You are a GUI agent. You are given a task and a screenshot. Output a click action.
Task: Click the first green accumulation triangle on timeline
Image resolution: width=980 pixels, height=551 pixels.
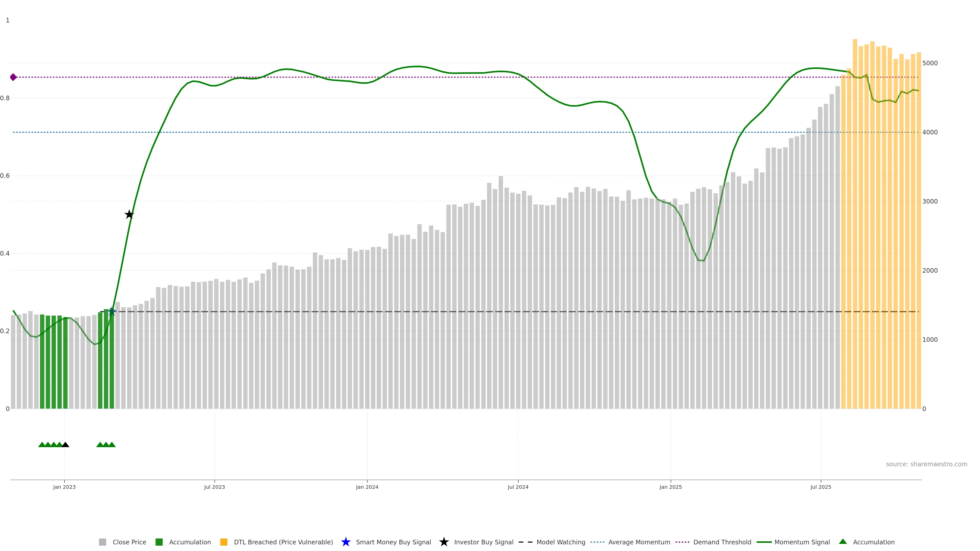pos(42,445)
